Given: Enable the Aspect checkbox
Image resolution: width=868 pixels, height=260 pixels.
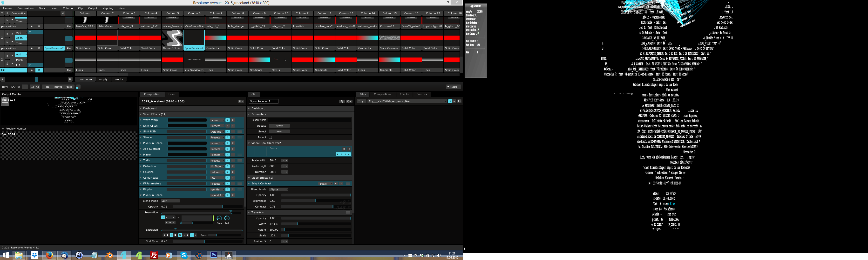Looking at the screenshot, I should 270,137.
